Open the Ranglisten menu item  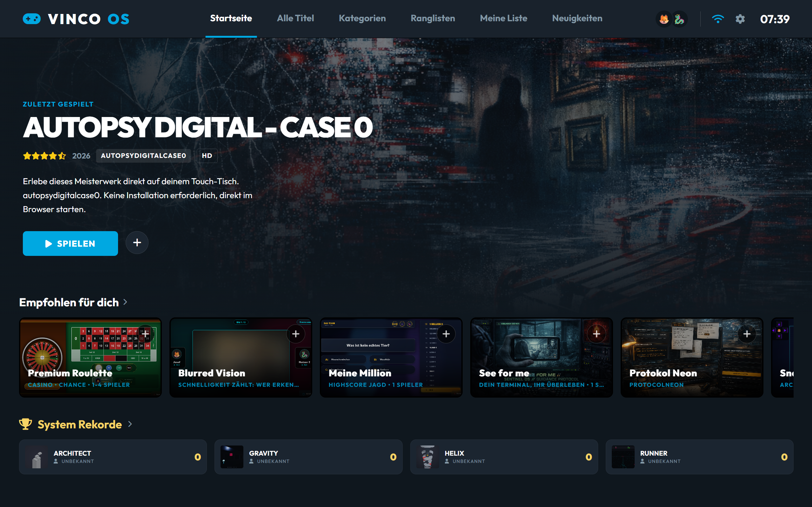pyautogui.click(x=433, y=18)
